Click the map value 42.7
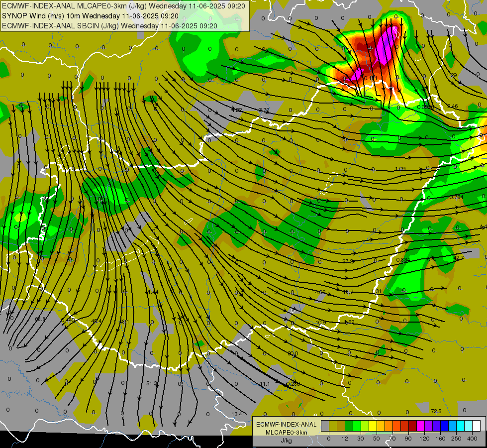 tap(459, 258)
